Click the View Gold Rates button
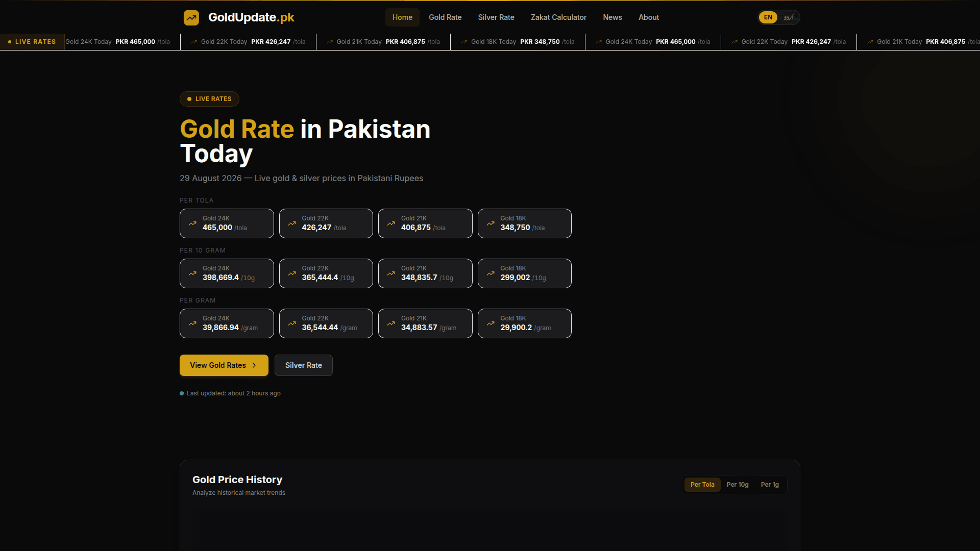Image resolution: width=980 pixels, height=551 pixels. 224,365
